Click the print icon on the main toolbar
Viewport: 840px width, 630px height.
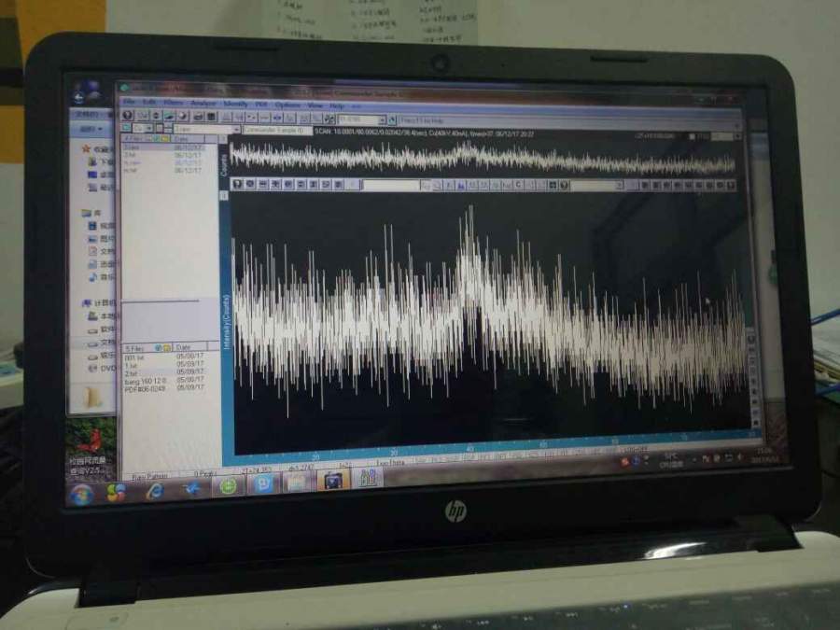coord(198,117)
